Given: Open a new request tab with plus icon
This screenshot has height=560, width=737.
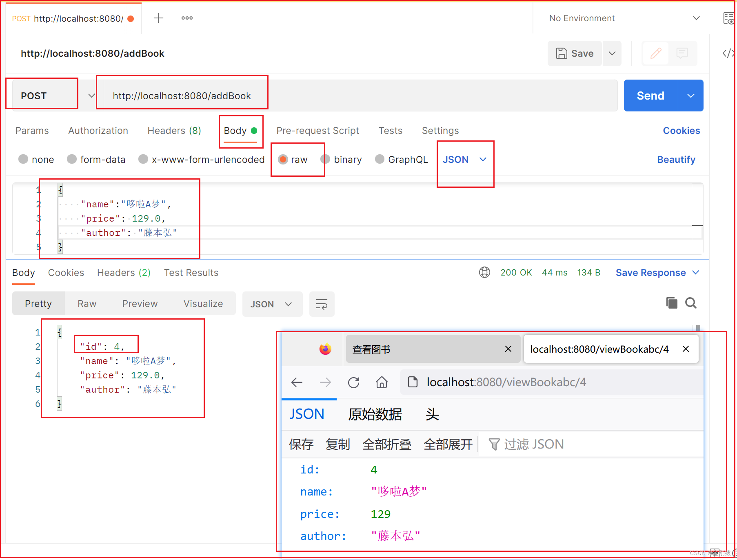Looking at the screenshot, I should [x=158, y=18].
